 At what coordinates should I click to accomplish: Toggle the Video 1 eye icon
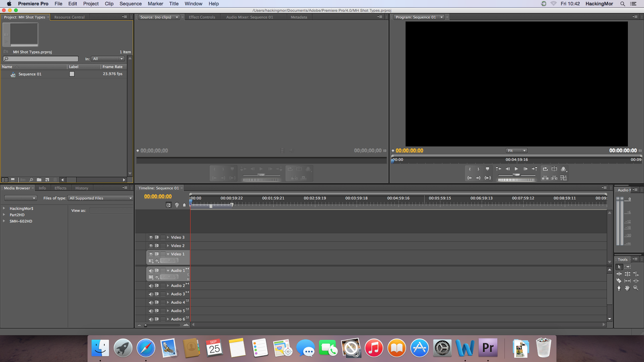coord(151,254)
